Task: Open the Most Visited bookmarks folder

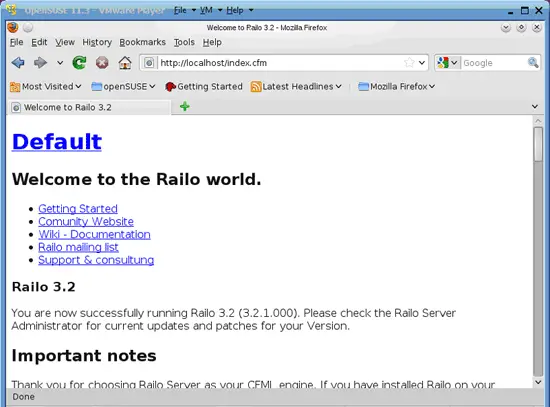Action: (x=46, y=86)
